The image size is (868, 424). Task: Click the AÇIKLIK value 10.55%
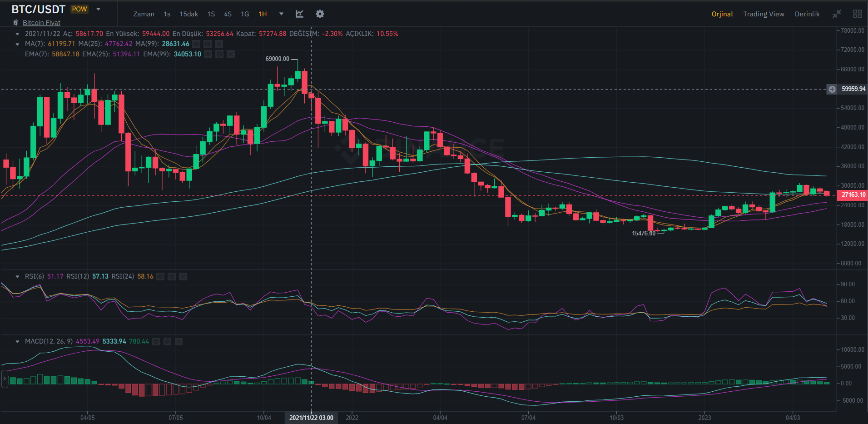(387, 34)
